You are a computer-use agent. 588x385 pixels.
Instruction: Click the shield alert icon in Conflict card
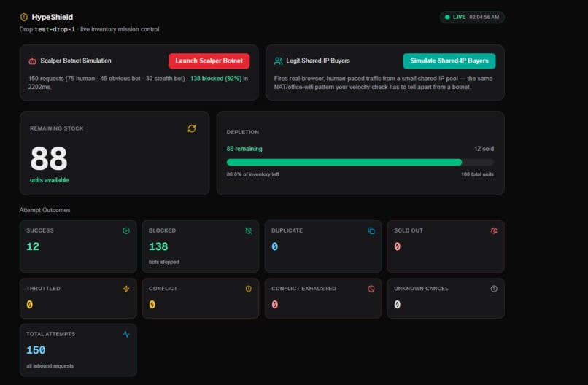click(x=249, y=289)
